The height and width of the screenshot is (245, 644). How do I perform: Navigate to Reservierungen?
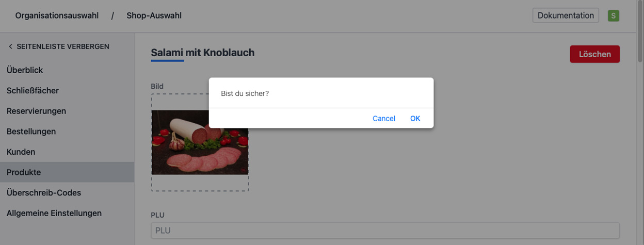[36, 111]
